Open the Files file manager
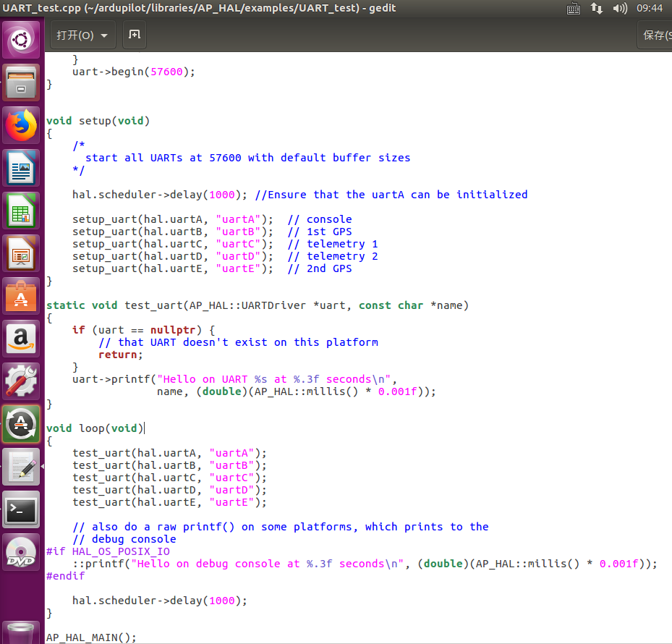Image resolution: width=672 pixels, height=644 pixels. click(x=20, y=82)
